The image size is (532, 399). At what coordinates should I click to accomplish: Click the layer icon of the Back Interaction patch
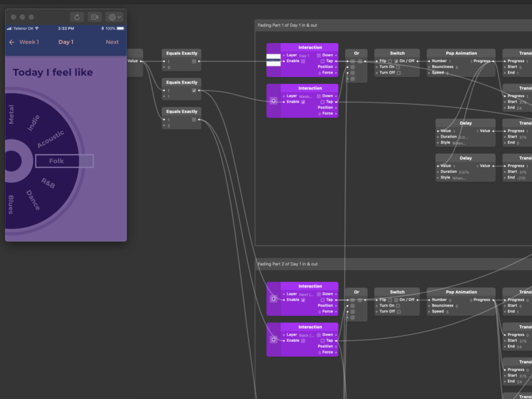[273, 339]
